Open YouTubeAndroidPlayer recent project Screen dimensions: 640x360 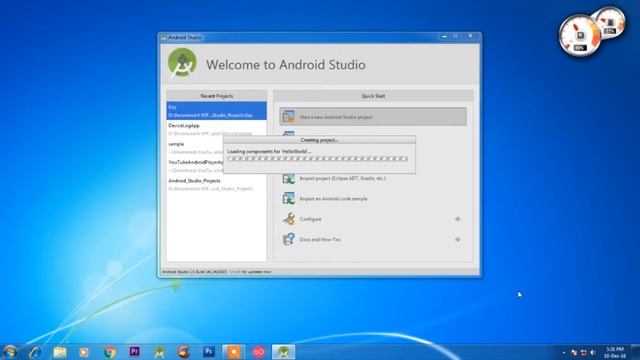195,166
